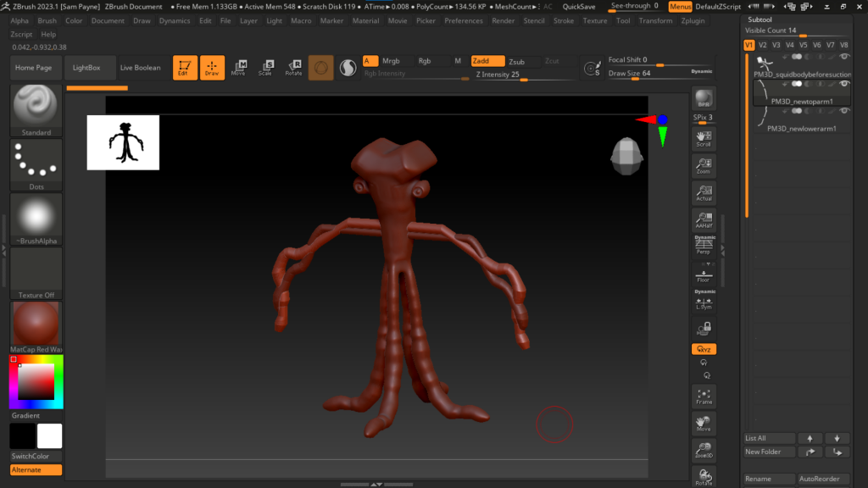
Task: Activate Edit mode button
Action: tap(185, 68)
